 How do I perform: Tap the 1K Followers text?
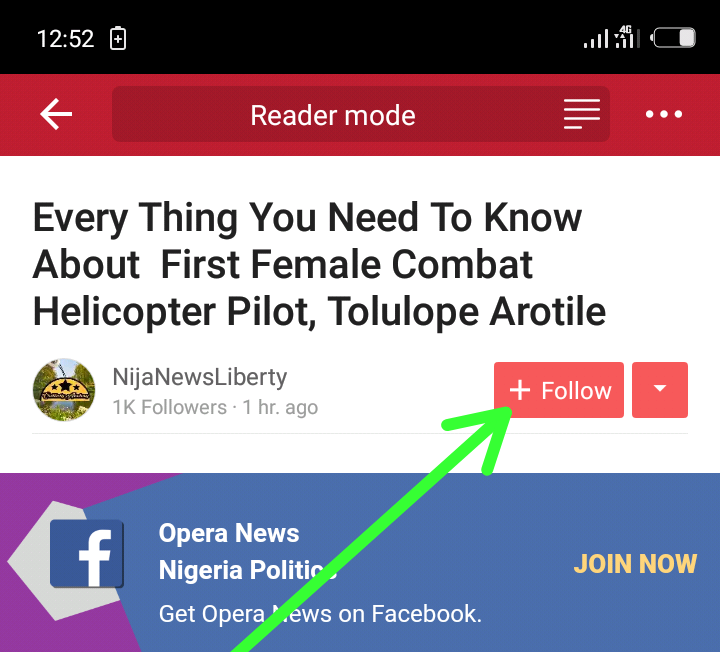point(170,407)
